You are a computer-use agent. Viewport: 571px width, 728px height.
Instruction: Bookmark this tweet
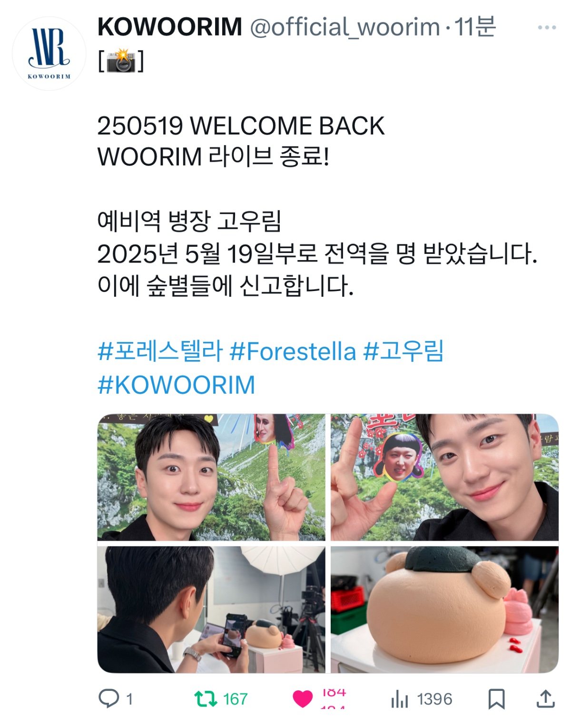coord(496,699)
